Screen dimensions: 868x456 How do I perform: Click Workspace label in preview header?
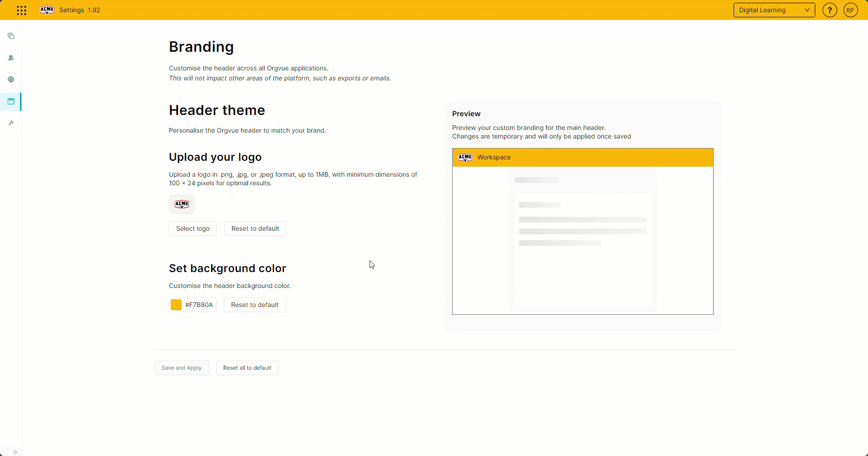[494, 157]
